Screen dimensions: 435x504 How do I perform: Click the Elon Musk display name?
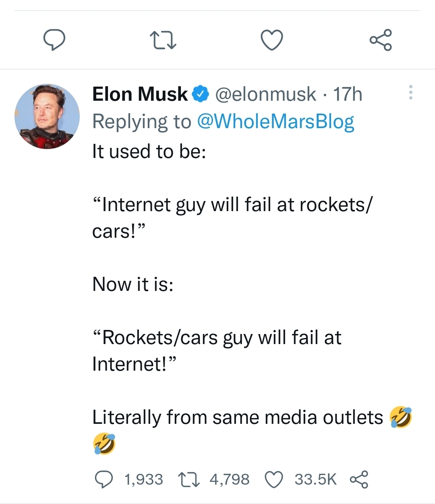(x=140, y=94)
